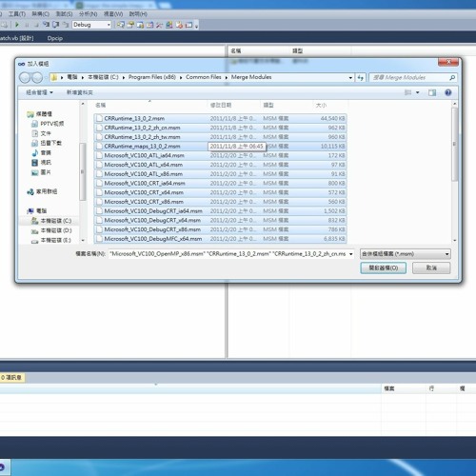Click the navigation pane scroll down arrow
The width and height of the screenshot is (476, 476).
click(x=83, y=240)
